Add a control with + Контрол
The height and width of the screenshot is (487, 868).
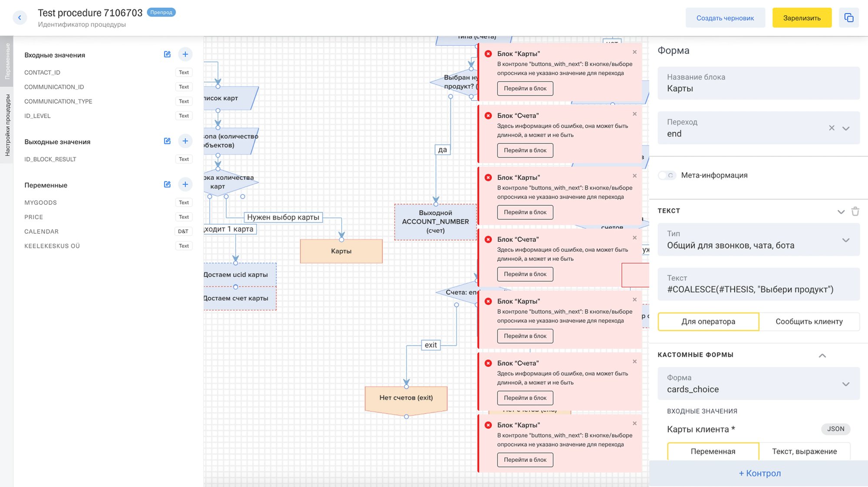(759, 474)
